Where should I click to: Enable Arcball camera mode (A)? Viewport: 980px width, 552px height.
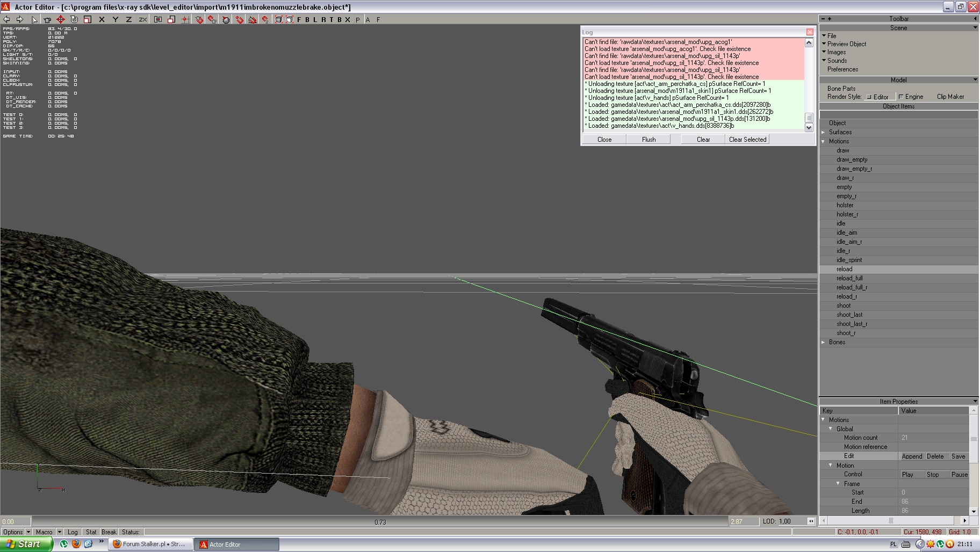[368, 19]
